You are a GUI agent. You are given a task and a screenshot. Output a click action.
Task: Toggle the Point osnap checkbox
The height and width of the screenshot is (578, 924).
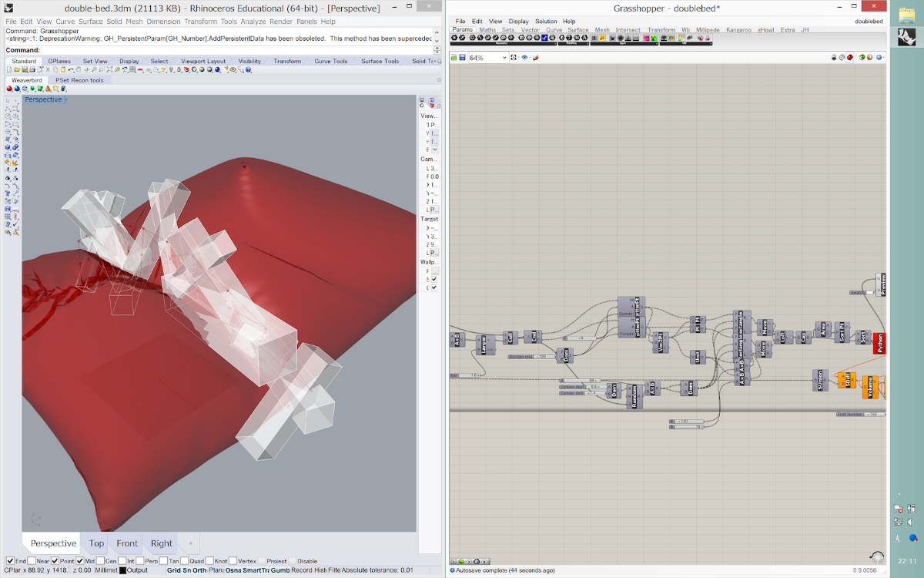[x=55, y=561]
